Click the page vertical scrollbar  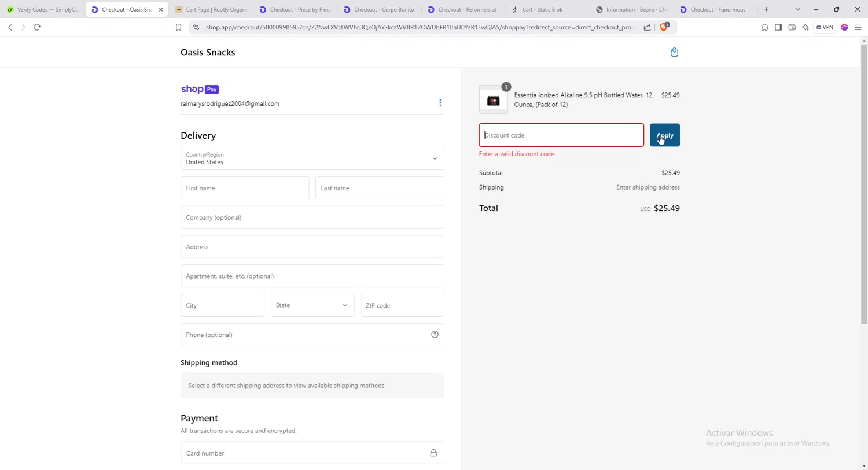point(864,185)
